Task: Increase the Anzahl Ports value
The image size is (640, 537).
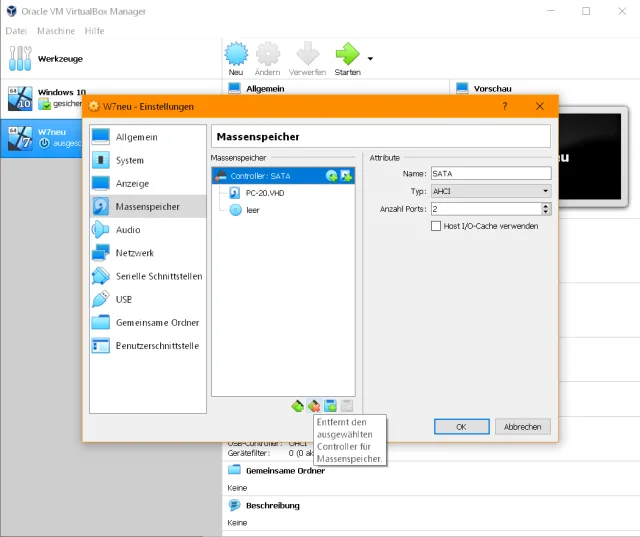Action: [x=546, y=205]
